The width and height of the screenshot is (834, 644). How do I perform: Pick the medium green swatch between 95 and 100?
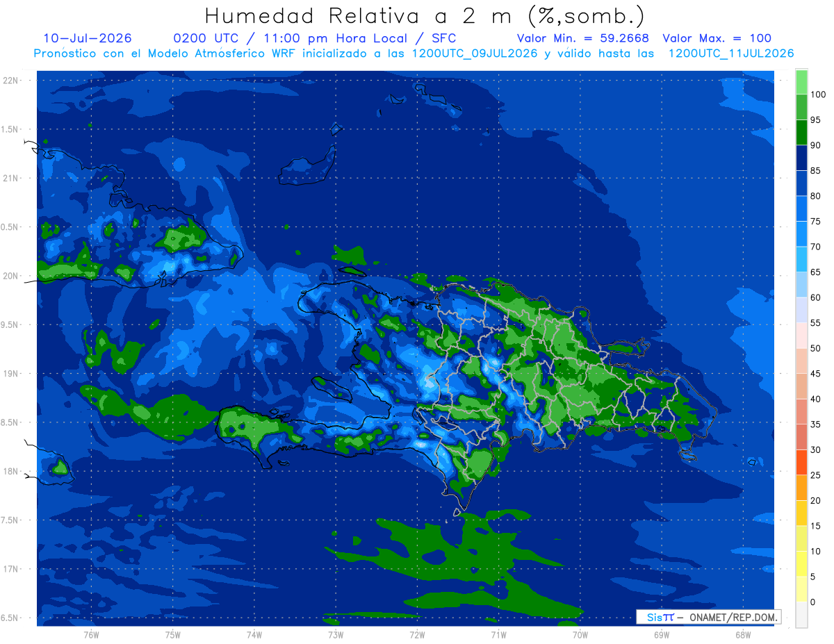pos(801,108)
